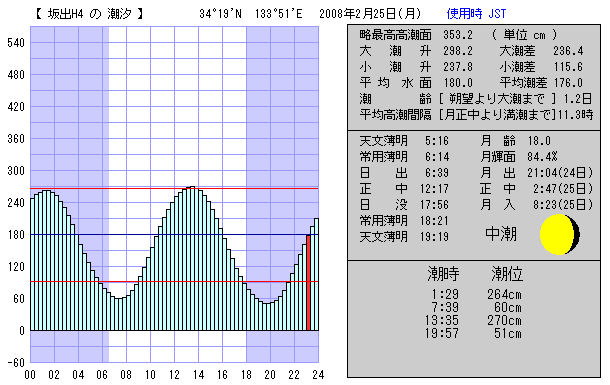Click the morning '天文薄明' time 5:16
Viewport: 610px width, 385px height.
[437, 141]
